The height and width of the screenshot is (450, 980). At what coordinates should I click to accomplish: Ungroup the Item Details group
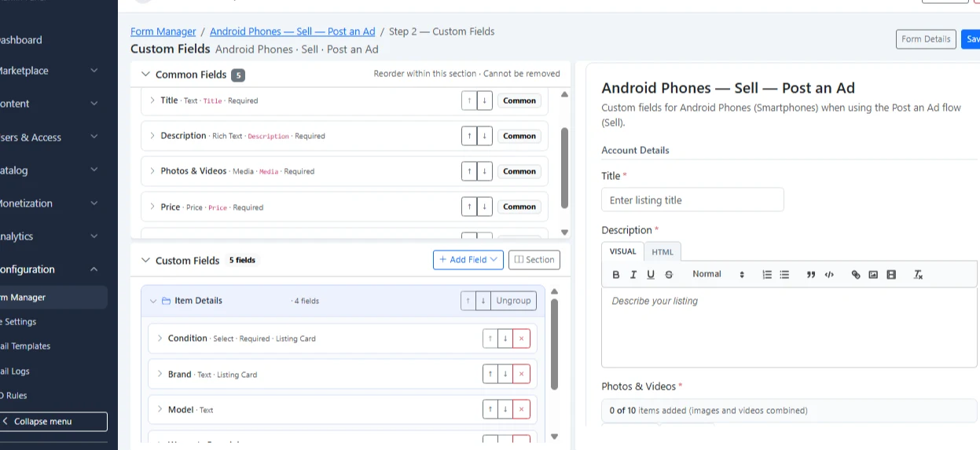point(513,300)
